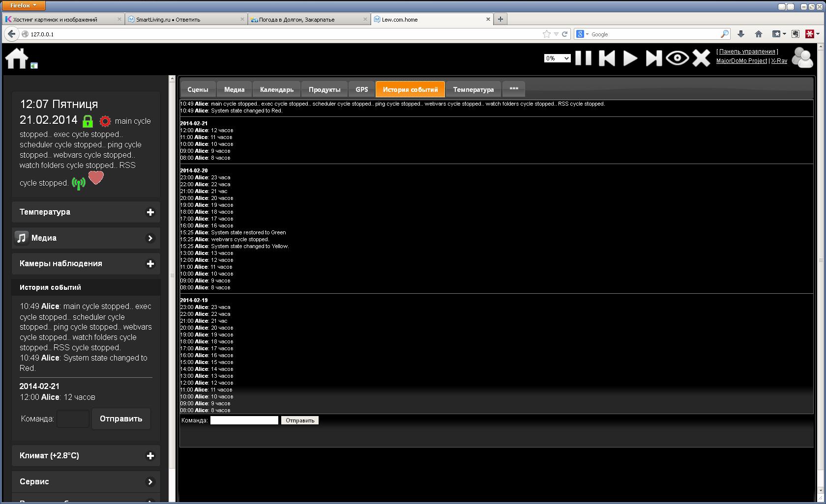Click the MajorDoMo home icon

coord(17,58)
